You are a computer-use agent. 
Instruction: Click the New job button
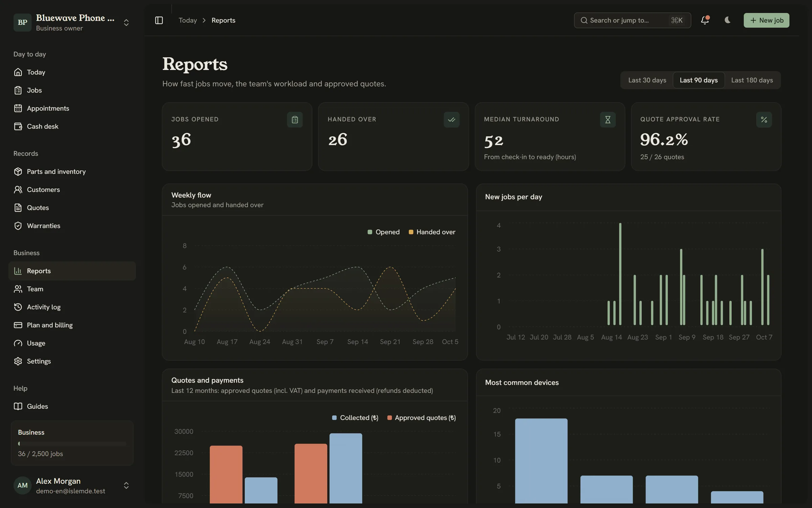point(766,20)
